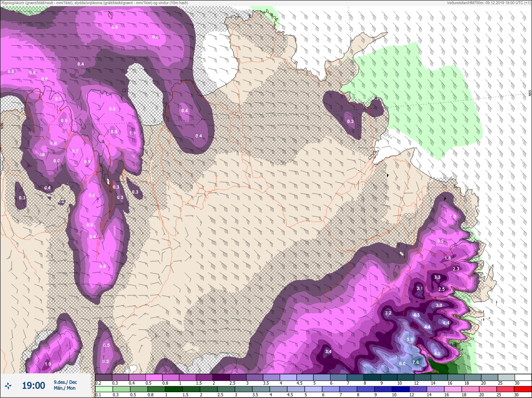Click the 3.1 precipitation value on map
The height and width of the screenshot is (398, 532).
pos(420,288)
